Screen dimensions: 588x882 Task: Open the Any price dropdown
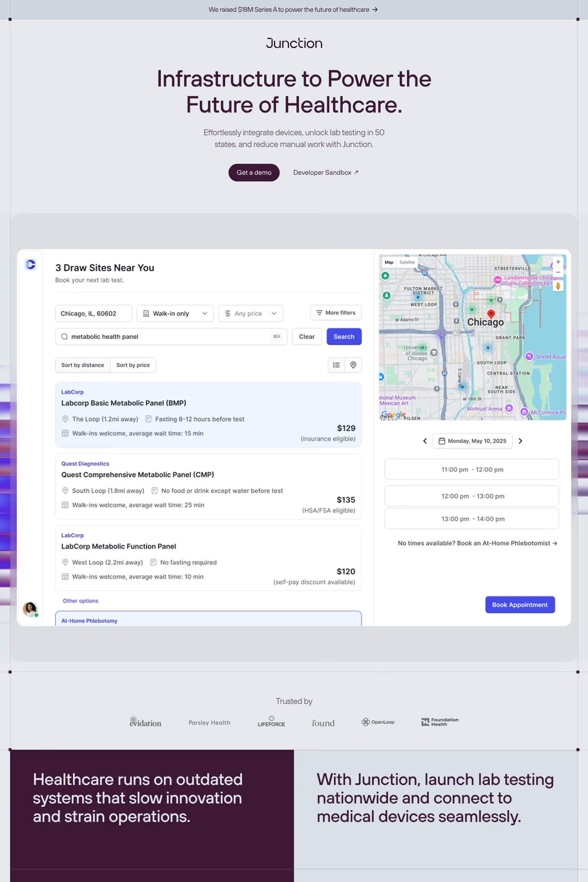tap(251, 313)
